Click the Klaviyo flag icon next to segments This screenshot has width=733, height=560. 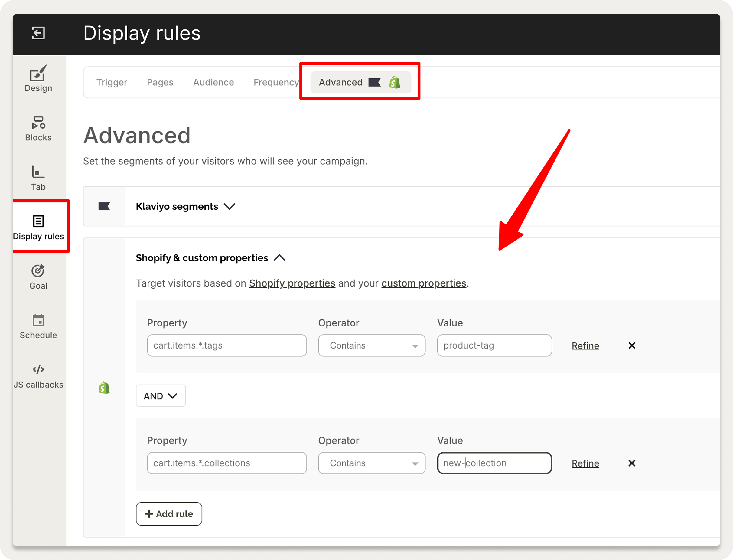pos(104,206)
